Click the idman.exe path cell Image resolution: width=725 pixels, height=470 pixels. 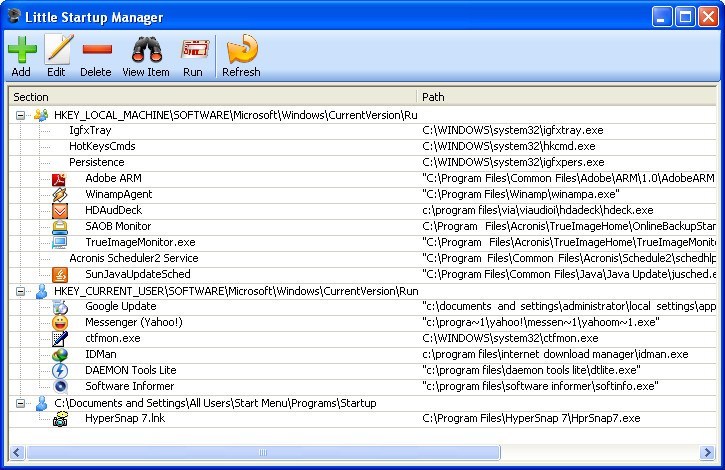555,354
